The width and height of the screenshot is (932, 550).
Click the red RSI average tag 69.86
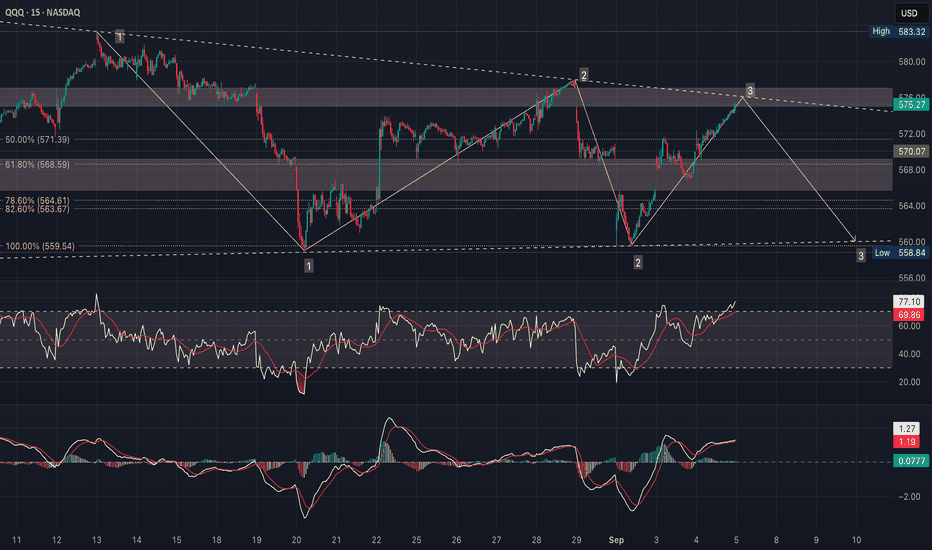908,315
